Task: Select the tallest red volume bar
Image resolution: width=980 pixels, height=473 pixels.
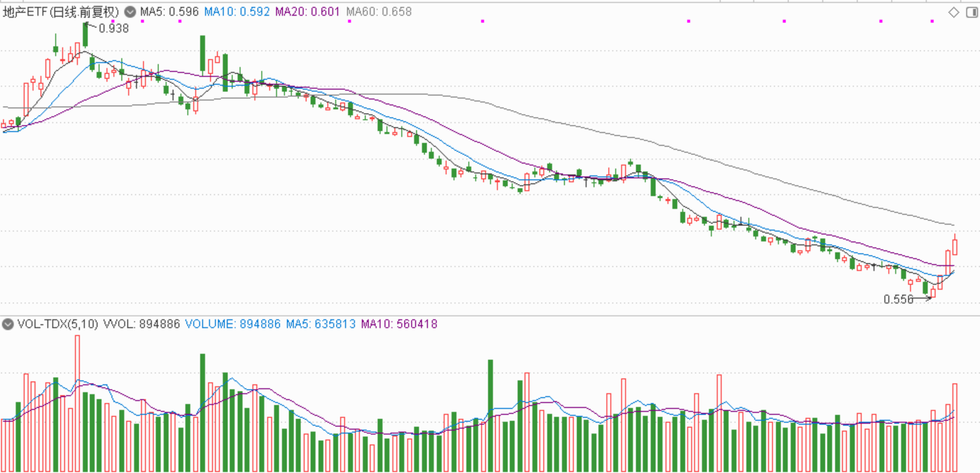Action: point(77,403)
